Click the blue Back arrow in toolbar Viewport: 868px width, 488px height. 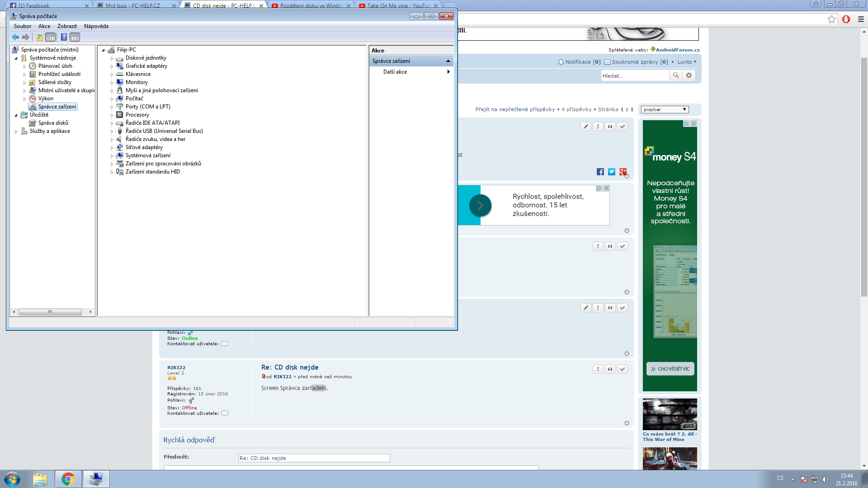coord(15,38)
